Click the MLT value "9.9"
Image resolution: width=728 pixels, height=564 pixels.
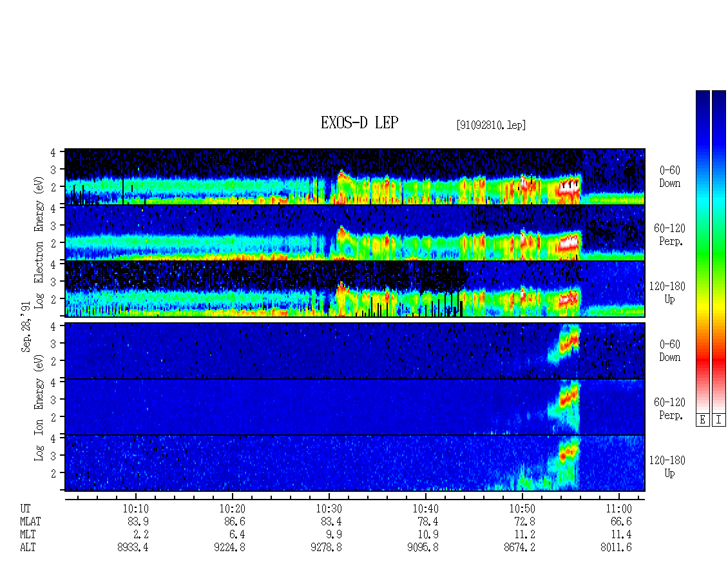pos(334,535)
